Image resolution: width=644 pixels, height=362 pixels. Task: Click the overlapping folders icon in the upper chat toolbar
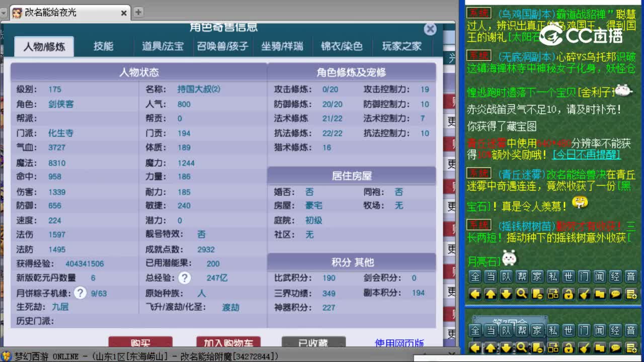(600, 294)
